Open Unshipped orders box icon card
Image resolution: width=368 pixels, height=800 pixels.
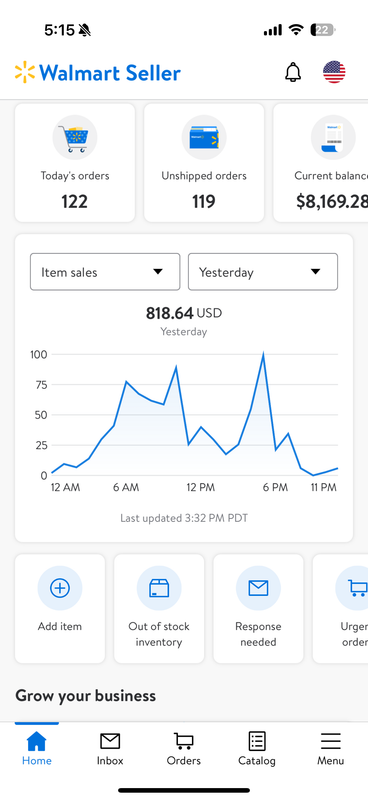204,163
